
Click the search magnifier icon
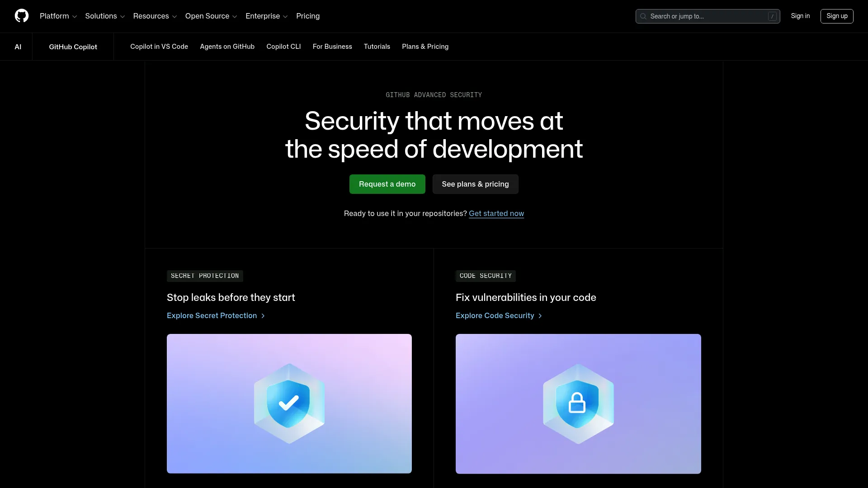(x=643, y=16)
